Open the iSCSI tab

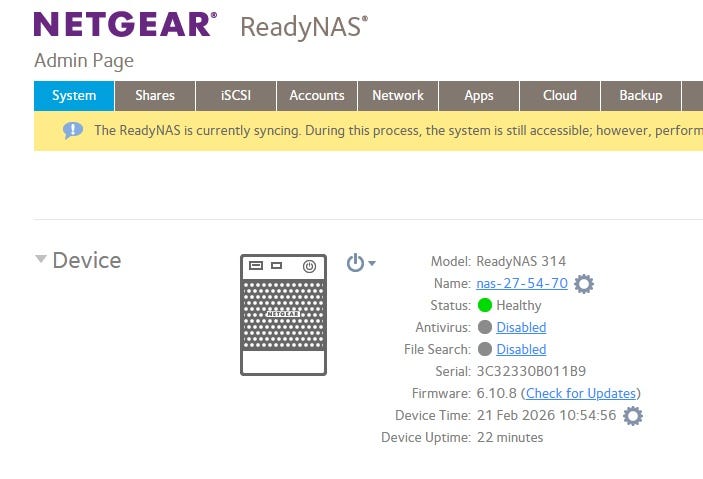236,96
